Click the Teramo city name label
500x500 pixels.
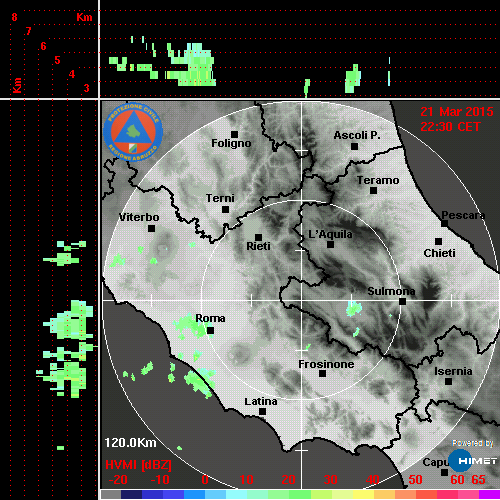[x=378, y=180]
